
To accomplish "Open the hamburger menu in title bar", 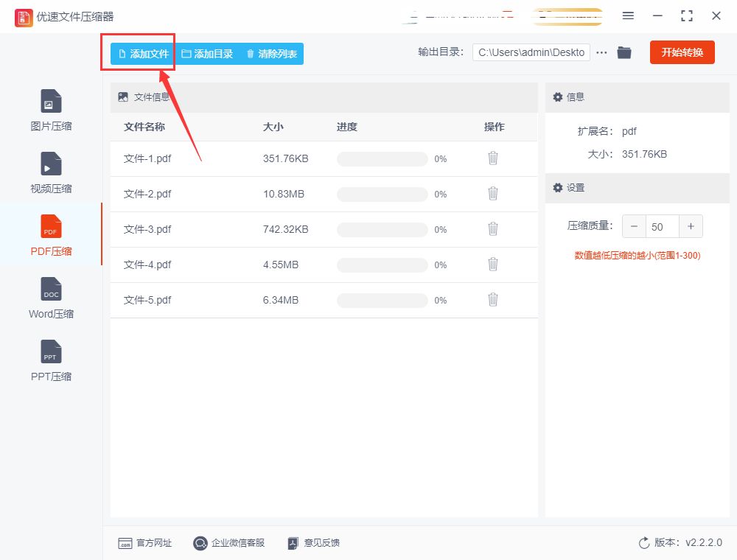I will click(628, 16).
